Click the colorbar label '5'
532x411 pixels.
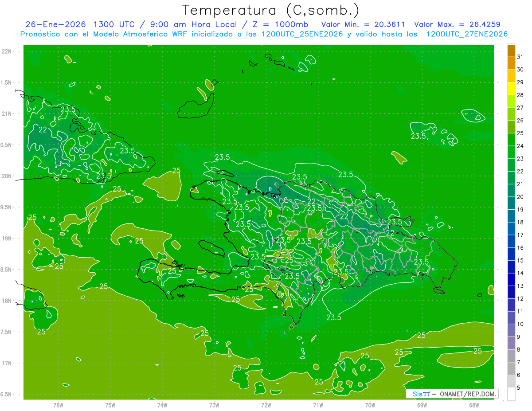[519, 388]
